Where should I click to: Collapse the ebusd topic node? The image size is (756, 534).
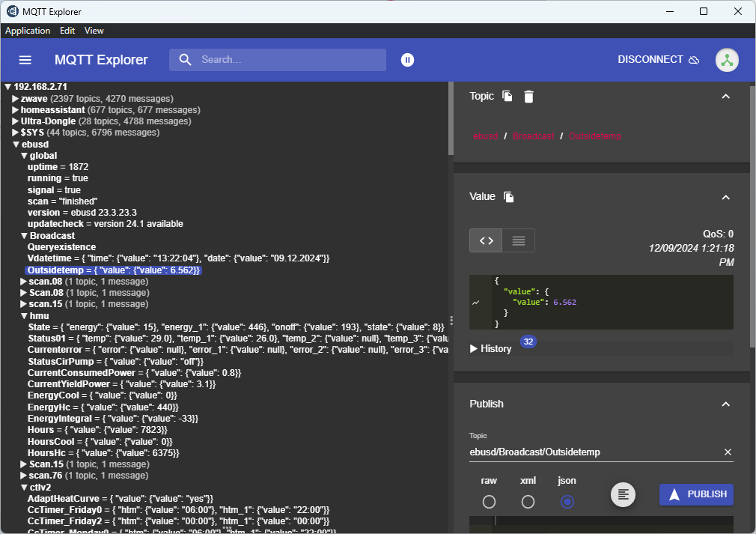tap(16, 145)
